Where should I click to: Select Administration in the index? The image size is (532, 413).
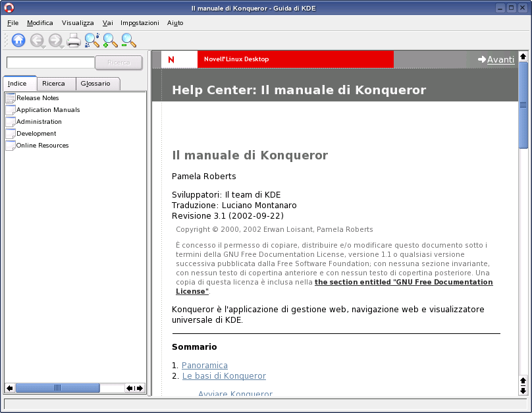tap(39, 121)
